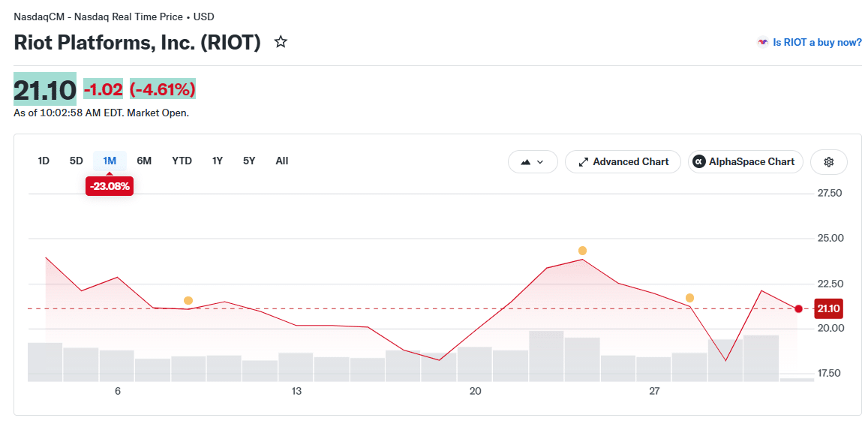Click the date label 13 on x-axis
Image resolution: width=868 pixels, height=421 pixels.
pos(297,392)
